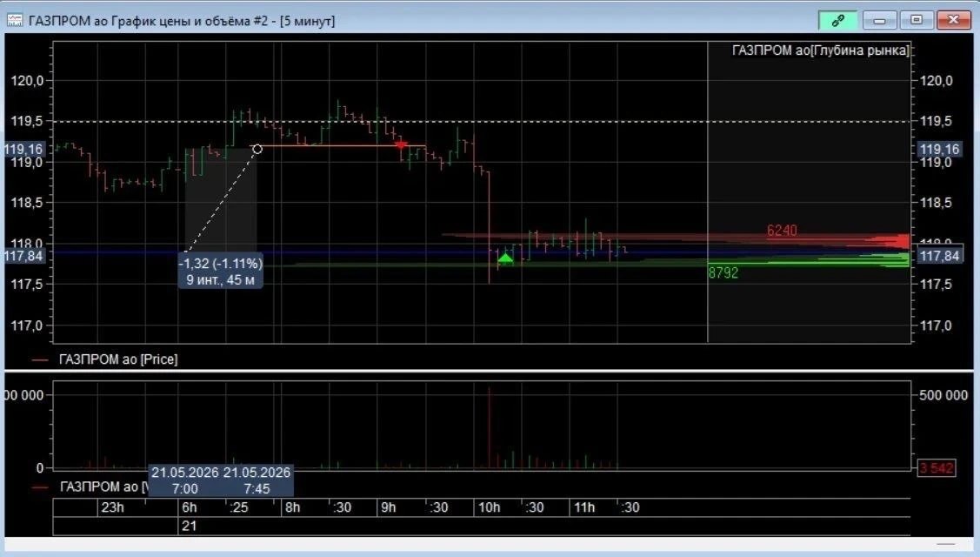Click the red down-triangle sell marker
This screenshot has height=557, width=980.
point(401,145)
